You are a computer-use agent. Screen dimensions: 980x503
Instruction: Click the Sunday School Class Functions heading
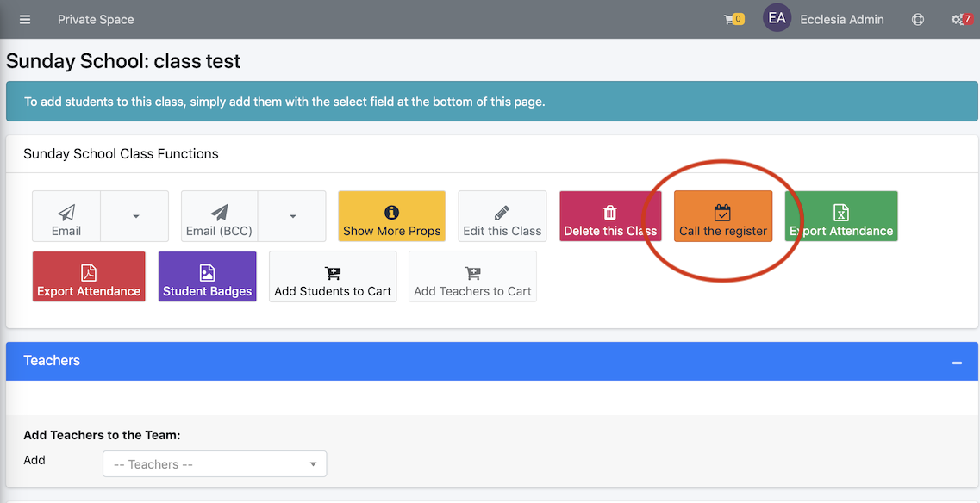[x=121, y=153]
